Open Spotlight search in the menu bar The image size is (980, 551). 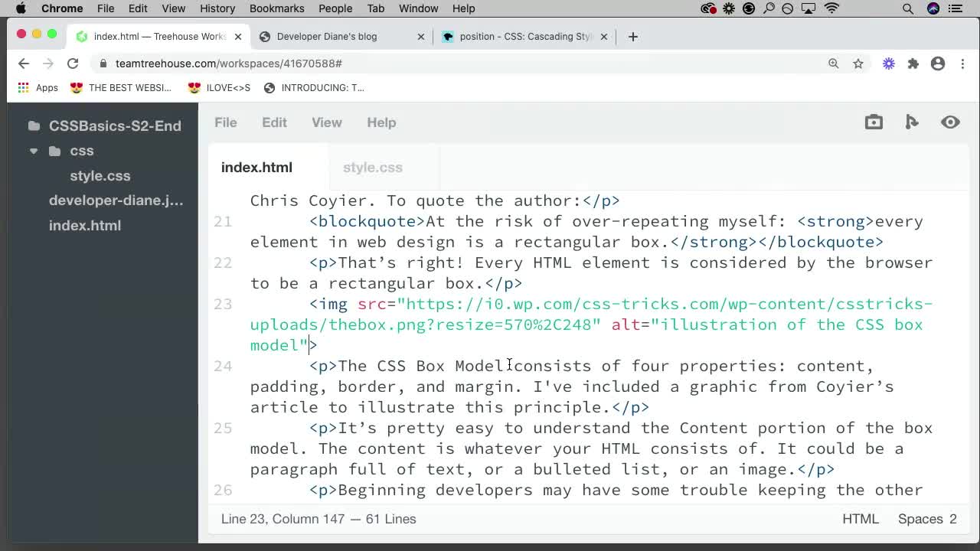907,8
